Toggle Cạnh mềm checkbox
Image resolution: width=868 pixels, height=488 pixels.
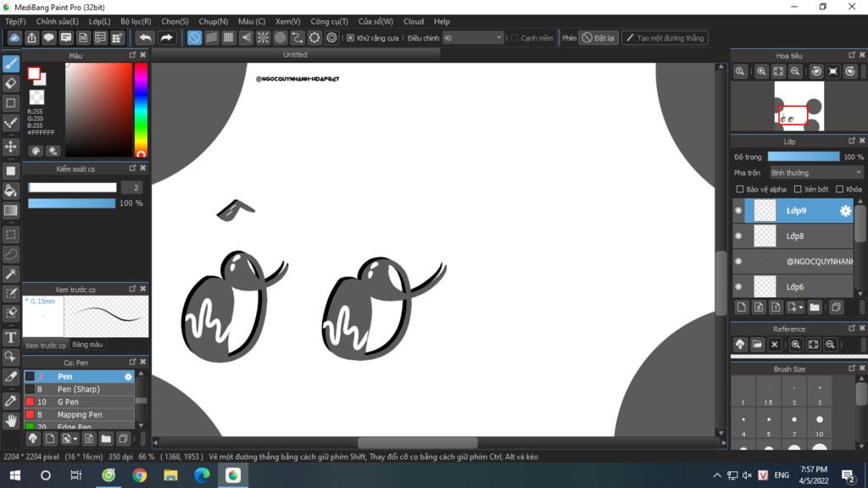[515, 38]
